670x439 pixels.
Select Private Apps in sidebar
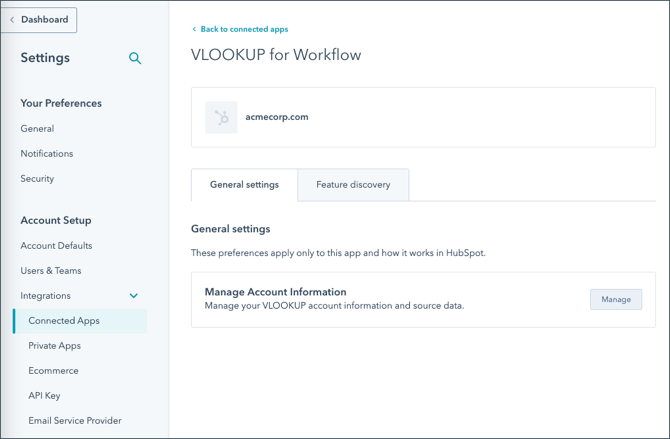pyautogui.click(x=55, y=346)
